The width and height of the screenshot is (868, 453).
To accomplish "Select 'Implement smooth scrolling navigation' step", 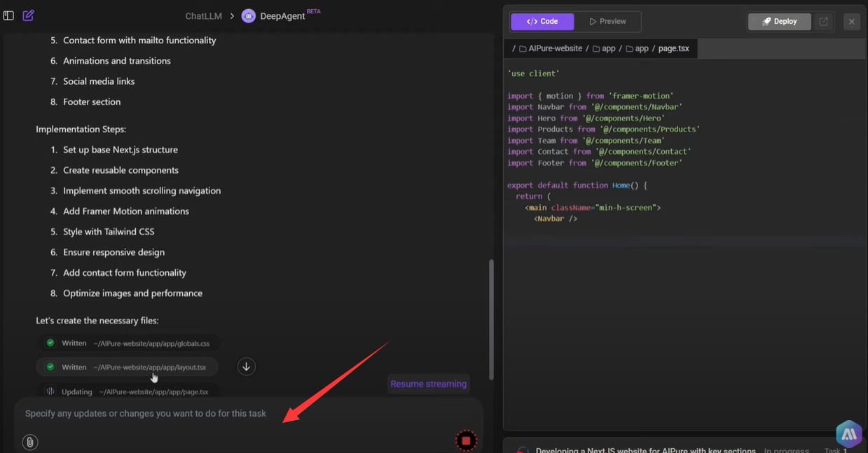I will [x=142, y=190].
